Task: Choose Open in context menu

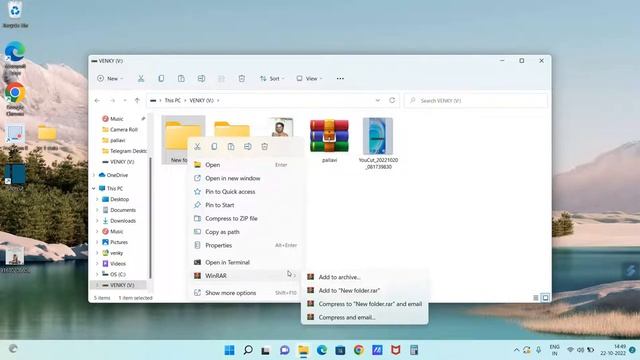Action: tap(246, 165)
